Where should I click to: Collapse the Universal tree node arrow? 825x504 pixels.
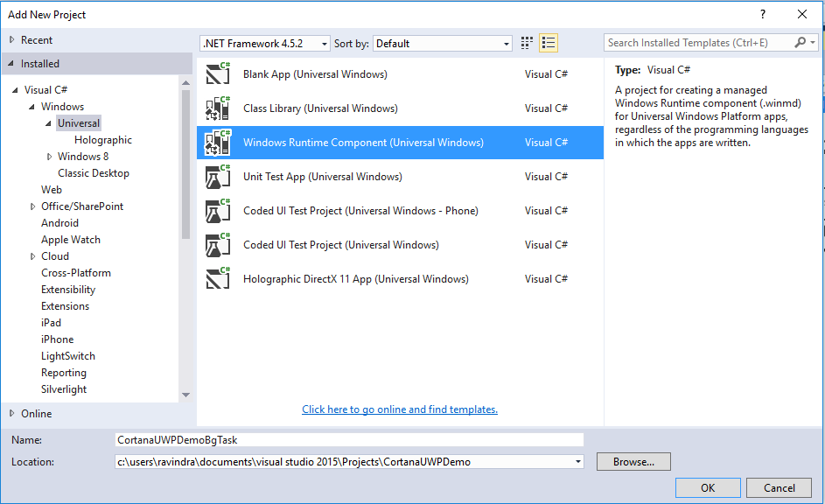click(48, 123)
